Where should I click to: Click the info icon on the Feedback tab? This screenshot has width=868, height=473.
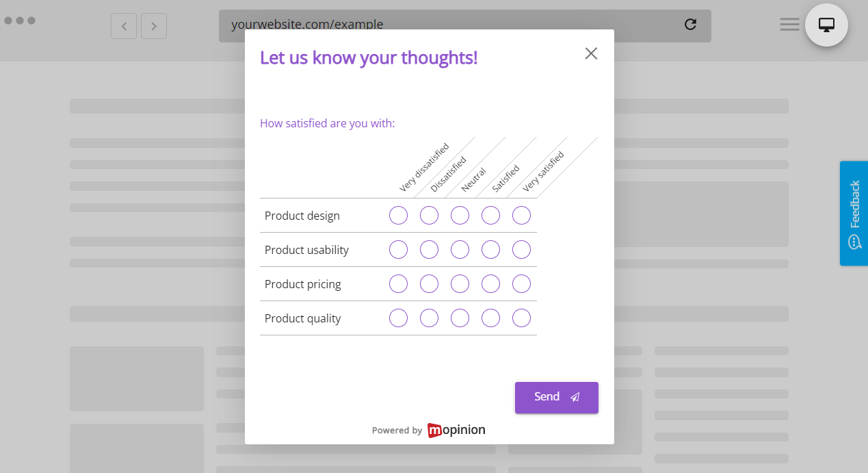854,242
